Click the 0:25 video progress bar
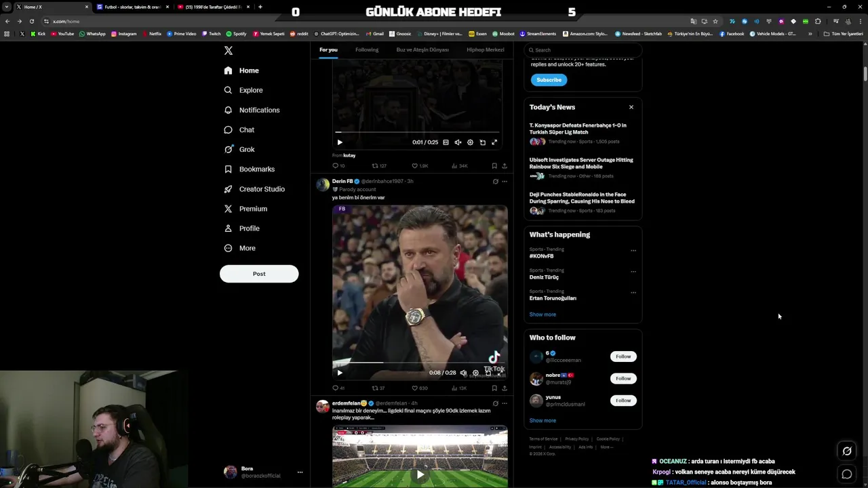868x488 pixels. point(417,132)
